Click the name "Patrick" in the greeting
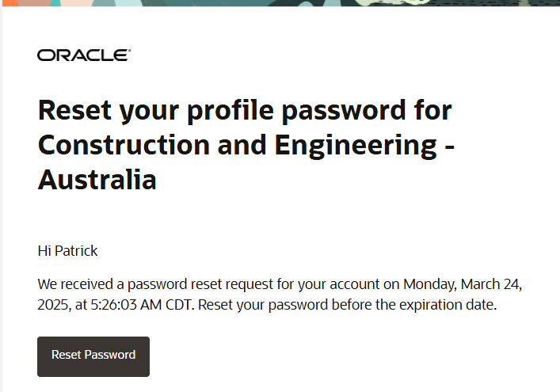This screenshot has height=392, width=560. pyautogui.click(x=76, y=250)
